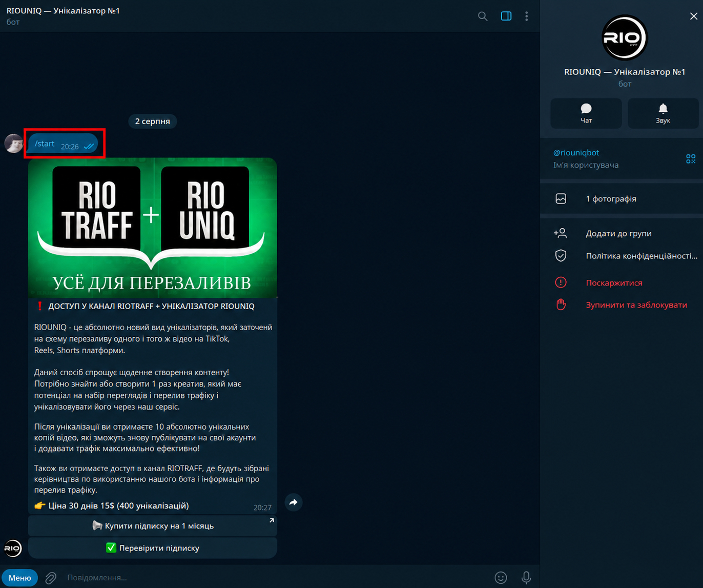Click the paperclip attach file icon

51,578
